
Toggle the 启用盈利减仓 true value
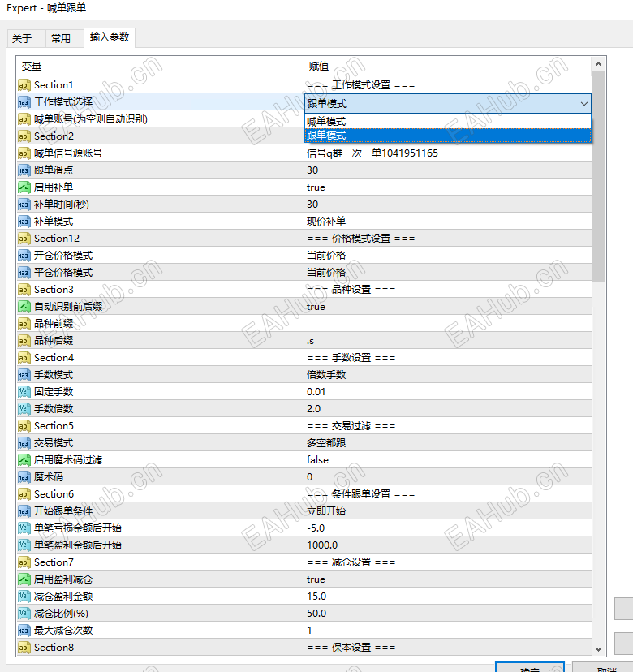click(448, 579)
